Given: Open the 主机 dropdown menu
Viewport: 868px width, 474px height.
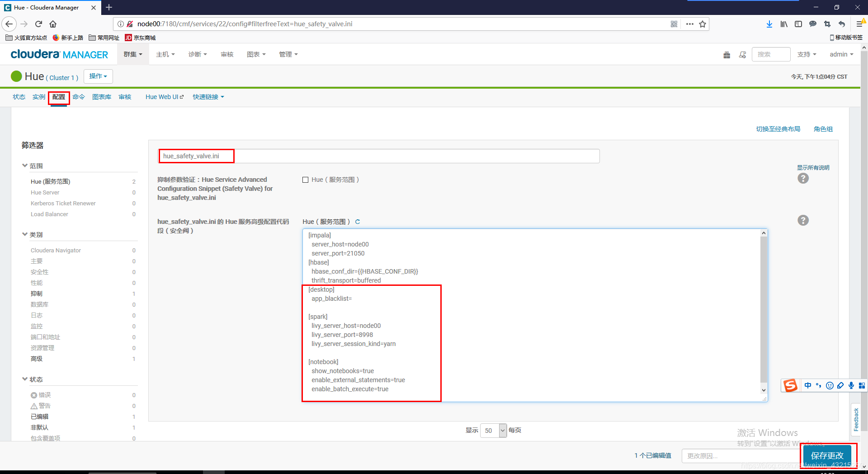Looking at the screenshot, I should (x=165, y=54).
